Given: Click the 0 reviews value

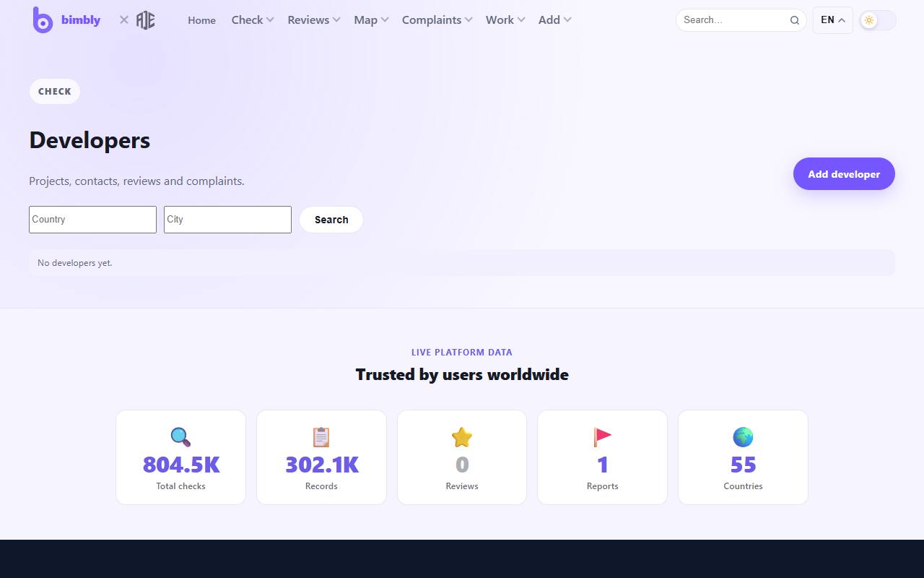Looking at the screenshot, I should (462, 465).
